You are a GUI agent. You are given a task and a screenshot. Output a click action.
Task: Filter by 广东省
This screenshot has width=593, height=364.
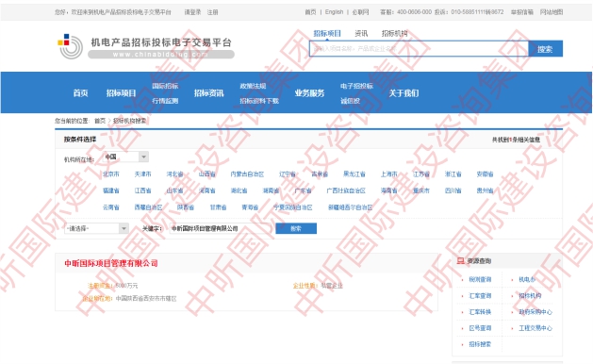303,190
